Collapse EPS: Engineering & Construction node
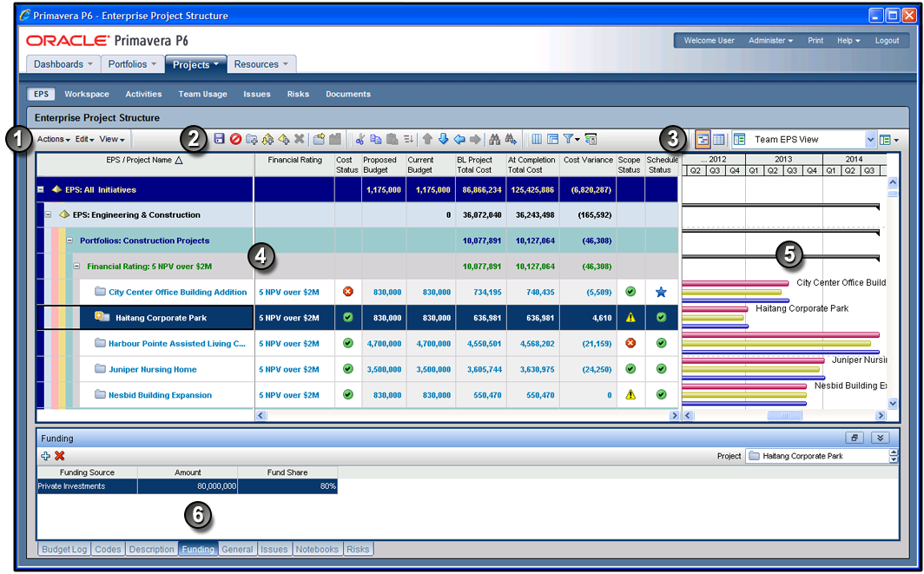This screenshot has height=574, width=924. [x=49, y=215]
